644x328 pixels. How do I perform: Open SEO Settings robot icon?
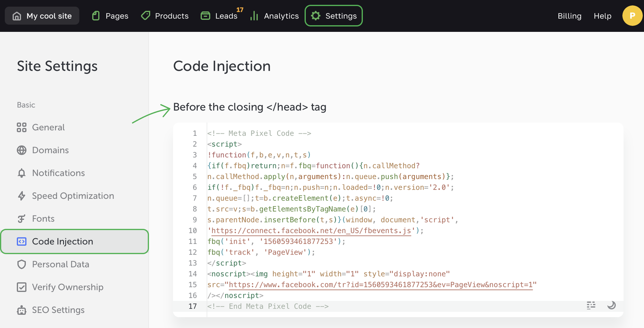click(21, 310)
